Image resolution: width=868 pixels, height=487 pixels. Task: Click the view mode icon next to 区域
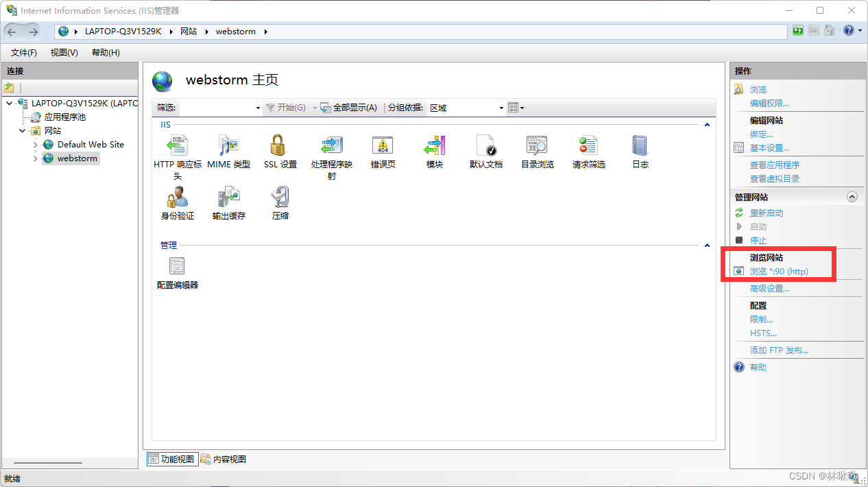[x=513, y=108]
